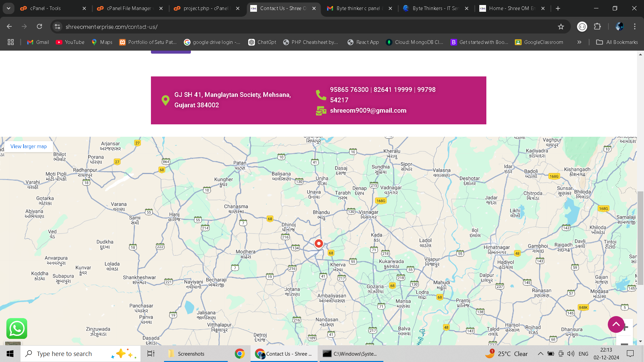Click the site information icon in address bar
Image resolution: width=644 pixels, height=362 pixels.
pyautogui.click(x=58, y=26)
